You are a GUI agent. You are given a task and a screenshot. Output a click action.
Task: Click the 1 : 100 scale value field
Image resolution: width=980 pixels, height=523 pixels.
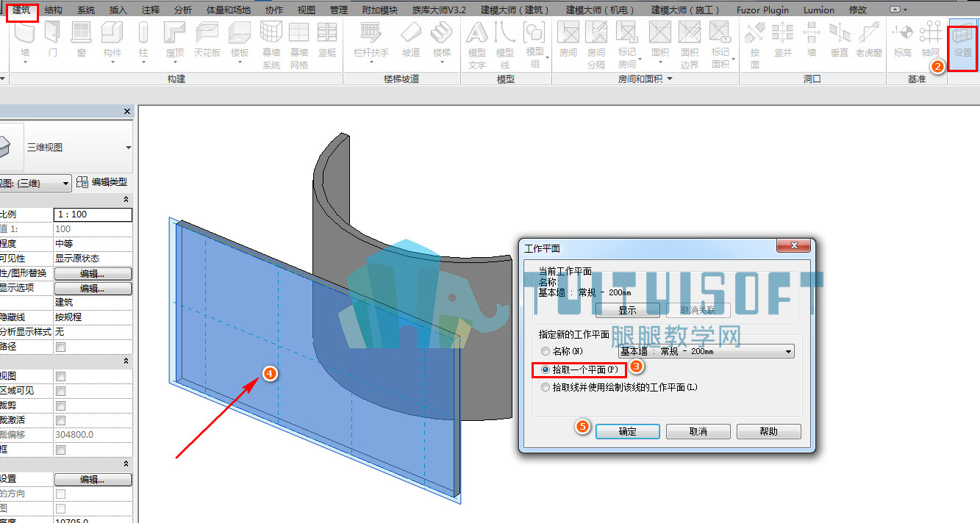(x=93, y=214)
